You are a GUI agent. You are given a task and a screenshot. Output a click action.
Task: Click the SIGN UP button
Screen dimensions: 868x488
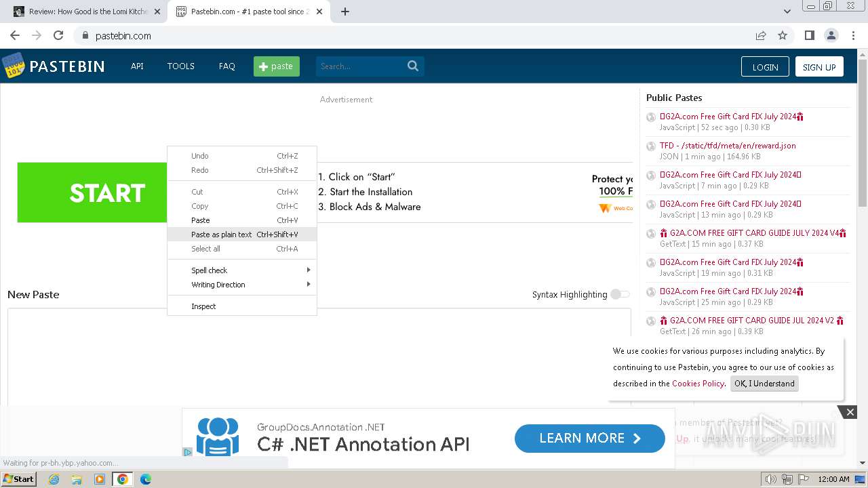[819, 66]
